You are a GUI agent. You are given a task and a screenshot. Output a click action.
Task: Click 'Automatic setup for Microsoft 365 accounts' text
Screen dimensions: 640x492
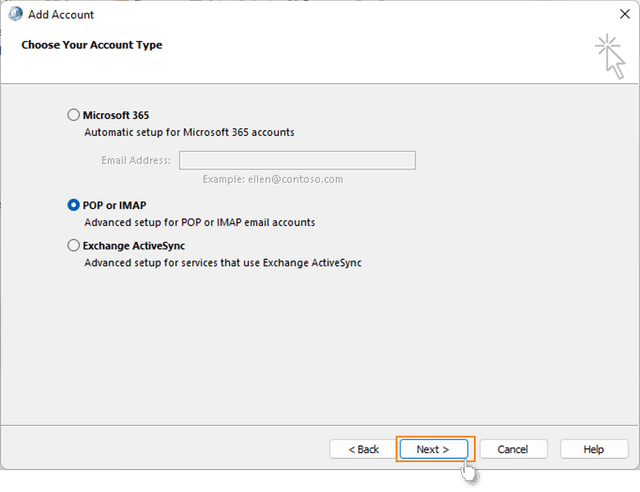coord(189,132)
